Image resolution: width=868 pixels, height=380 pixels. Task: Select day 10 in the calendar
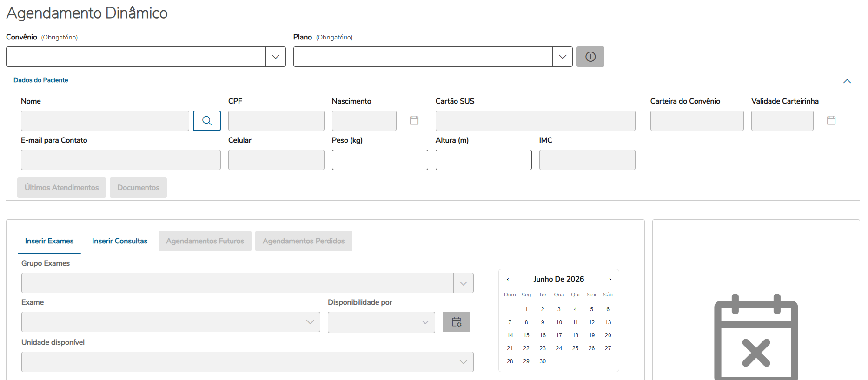[559, 322]
